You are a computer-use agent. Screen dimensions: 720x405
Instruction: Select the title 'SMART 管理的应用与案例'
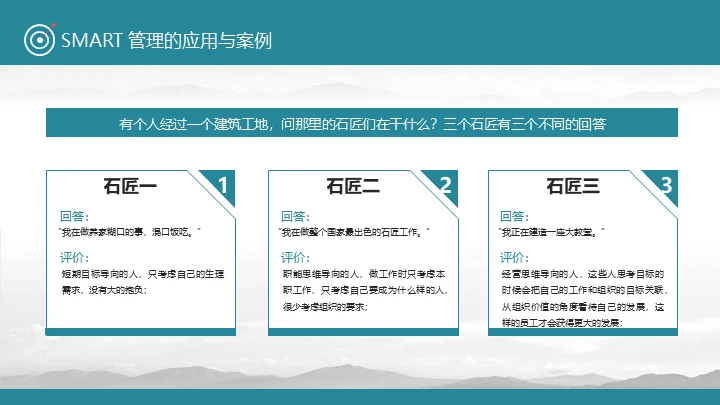pyautogui.click(x=167, y=40)
